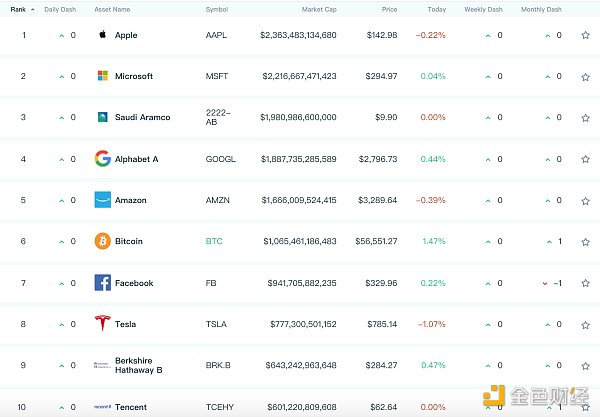600x417 pixels.
Task: Click the Tencent asset name
Action: coord(132,407)
